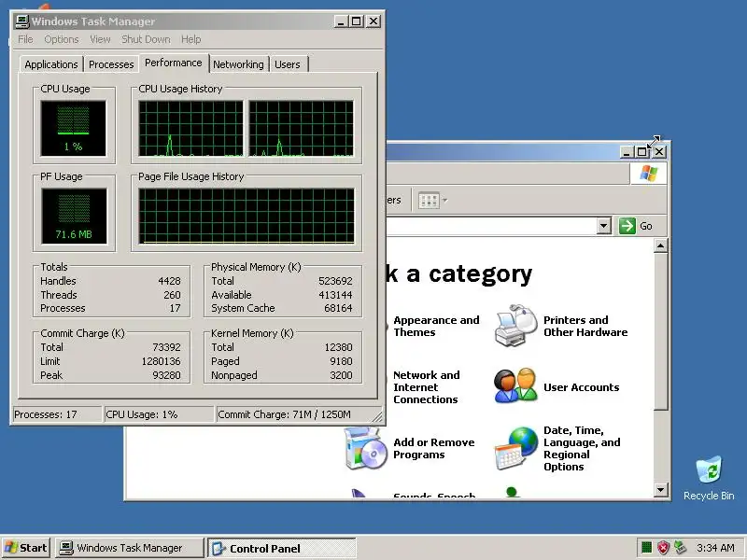The width and height of the screenshot is (747, 560).
Task: Click the Start button
Action: tap(27, 548)
